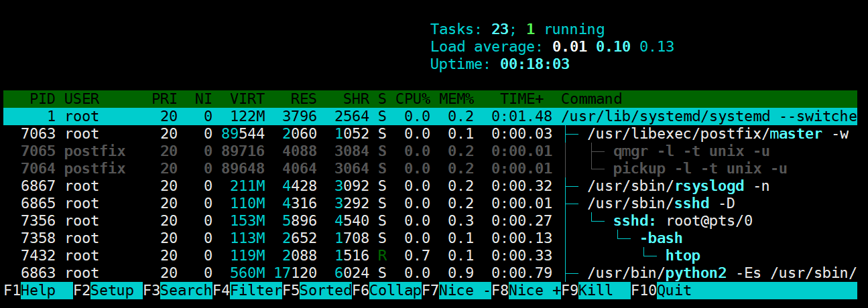Click the 17120 RES value
The width and height of the screenshot is (868, 308).
click(x=295, y=273)
